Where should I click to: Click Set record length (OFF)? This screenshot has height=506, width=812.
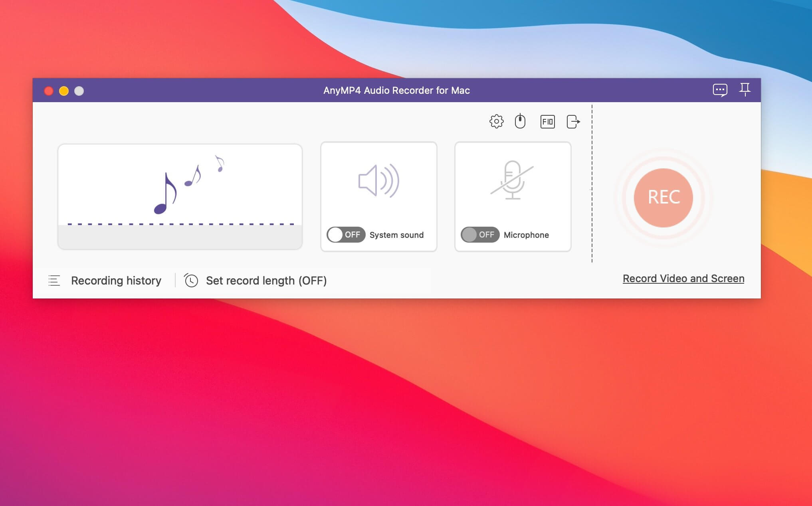coord(266,281)
